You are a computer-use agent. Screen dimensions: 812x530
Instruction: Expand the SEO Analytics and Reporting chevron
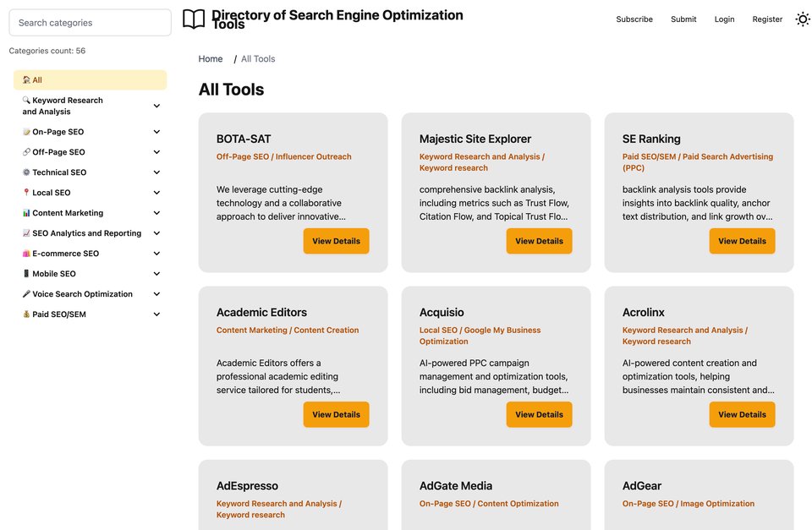[156, 233]
